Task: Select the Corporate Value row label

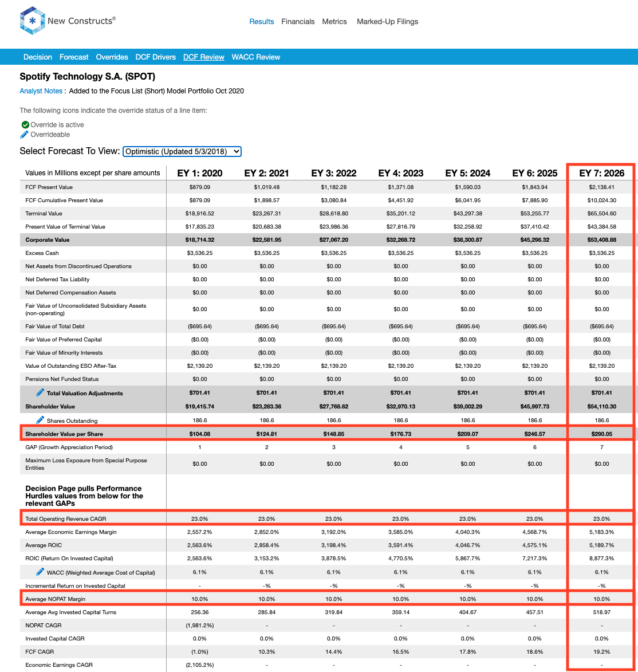Action: tap(47, 240)
